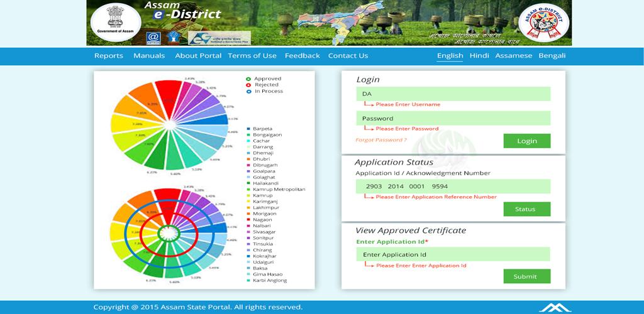Image resolution: width=644 pixels, height=314 pixels.
Task: Select Chirang in the district legend
Action: (x=262, y=250)
